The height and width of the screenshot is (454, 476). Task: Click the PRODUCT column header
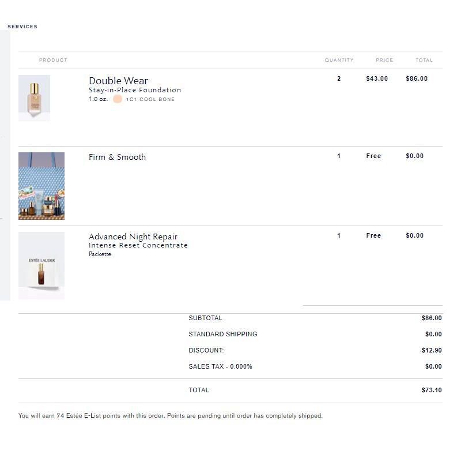[53, 60]
